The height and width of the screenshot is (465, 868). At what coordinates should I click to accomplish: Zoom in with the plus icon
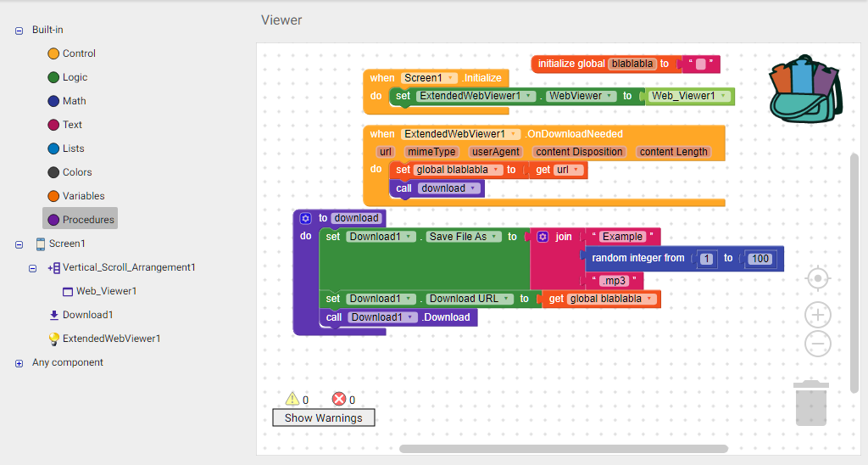coord(817,316)
